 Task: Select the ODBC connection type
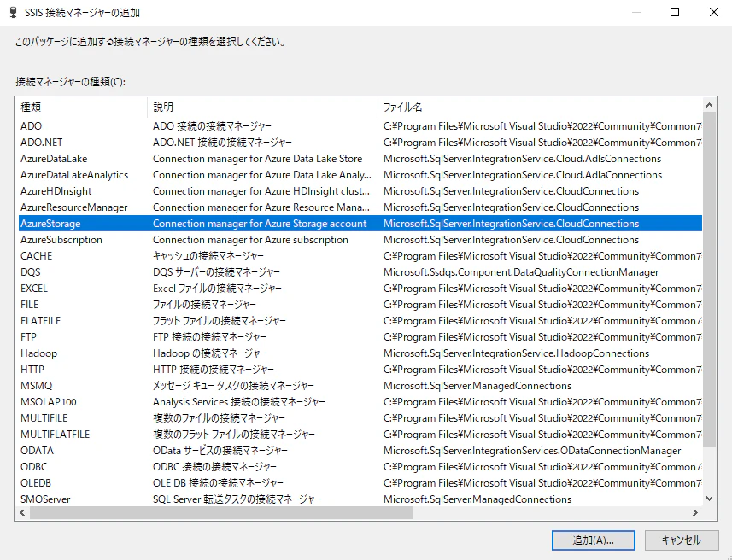tap(360, 467)
